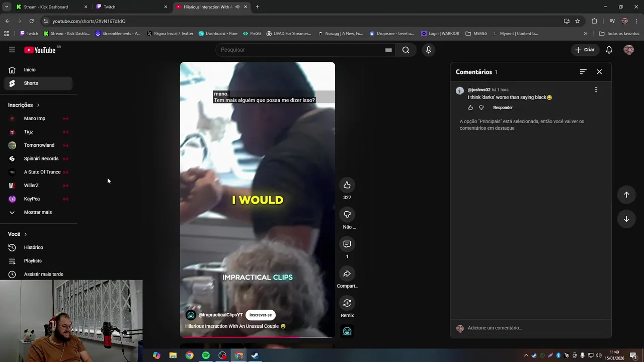Viewport: 644px width, 362px height.
Task: Click the address bar URL
Action: (x=89, y=21)
